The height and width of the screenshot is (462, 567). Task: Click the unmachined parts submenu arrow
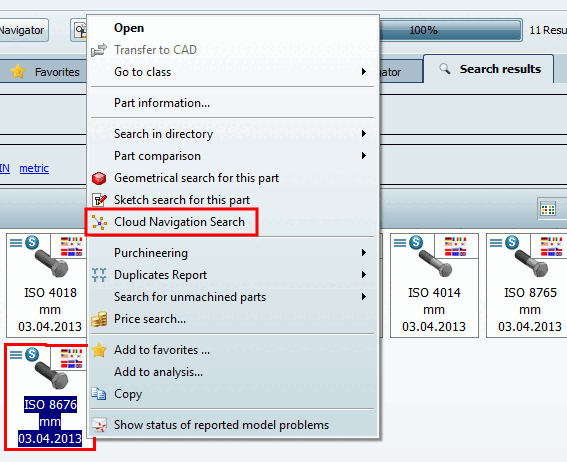[364, 297]
